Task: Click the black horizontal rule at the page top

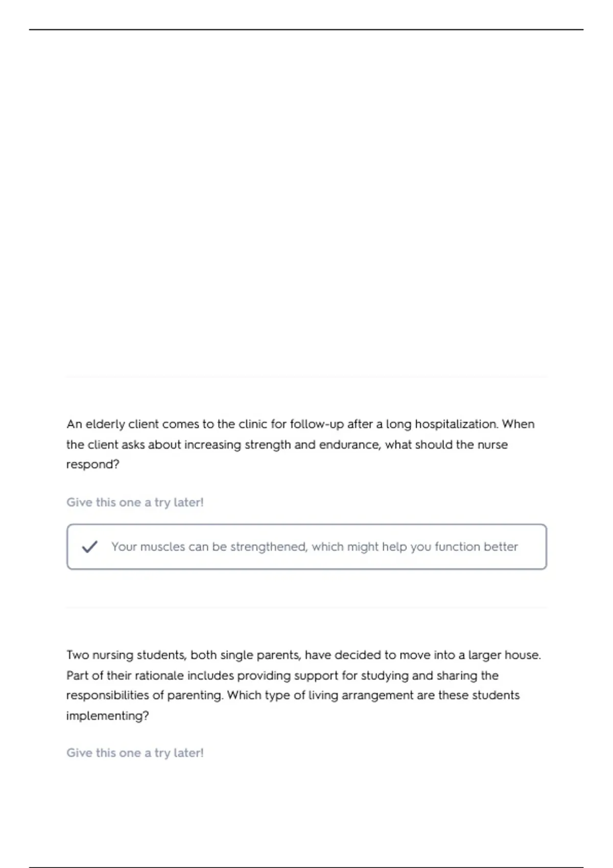Action: tap(306, 30)
